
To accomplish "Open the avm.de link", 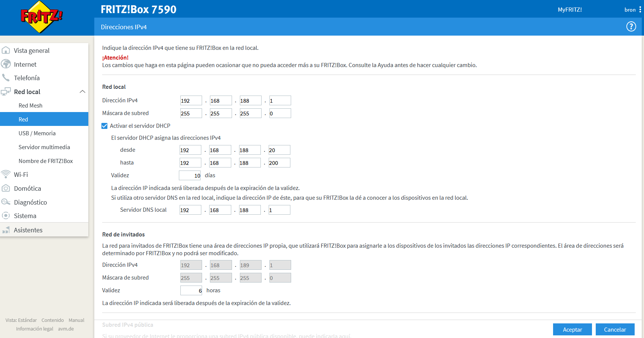I will click(x=66, y=329).
